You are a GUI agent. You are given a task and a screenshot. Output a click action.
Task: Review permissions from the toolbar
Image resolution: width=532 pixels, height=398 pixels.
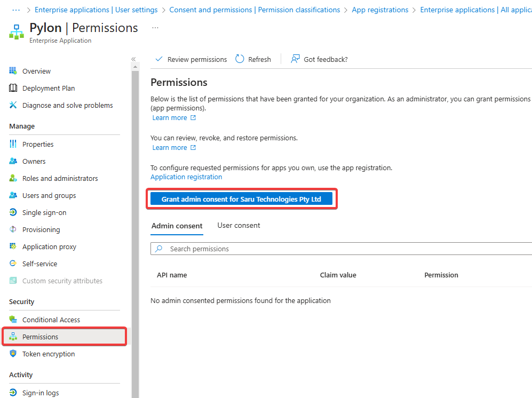coord(190,59)
